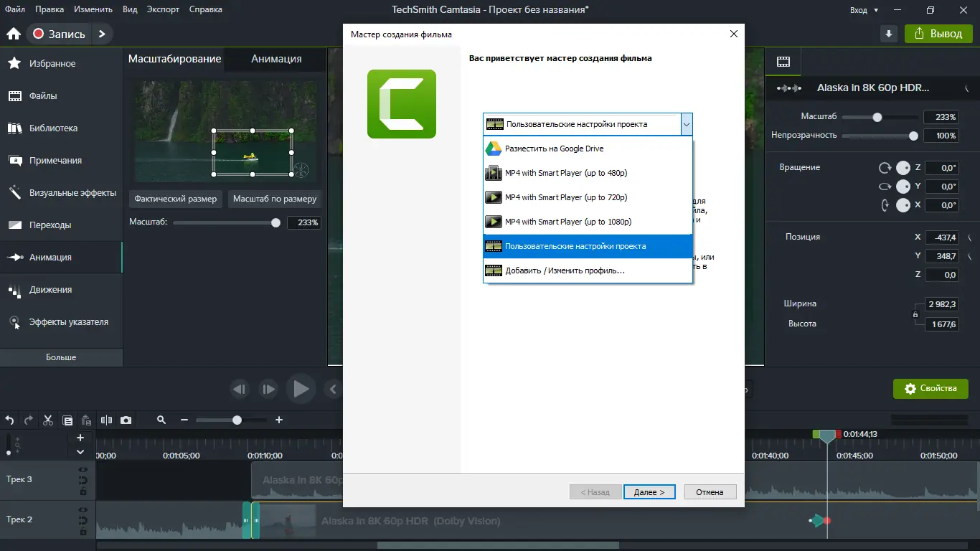The width and height of the screenshot is (980, 551).
Task: Paste using the clipboard icon
Action: [x=86, y=420]
